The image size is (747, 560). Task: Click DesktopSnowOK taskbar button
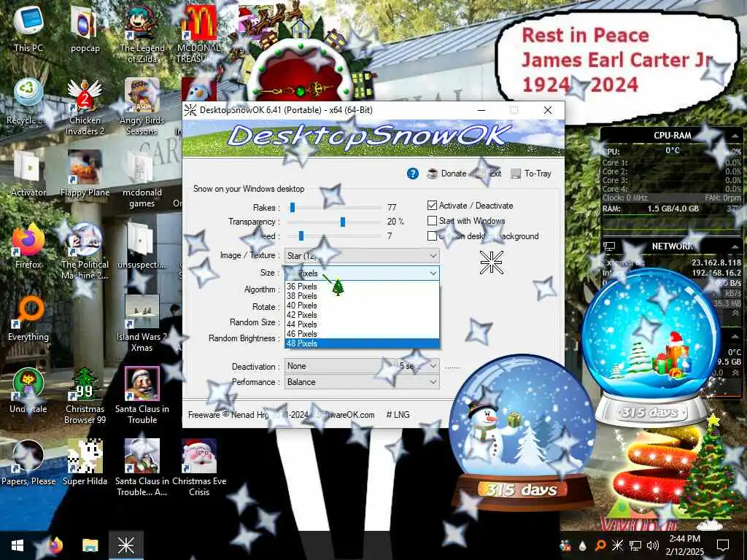pos(125,545)
